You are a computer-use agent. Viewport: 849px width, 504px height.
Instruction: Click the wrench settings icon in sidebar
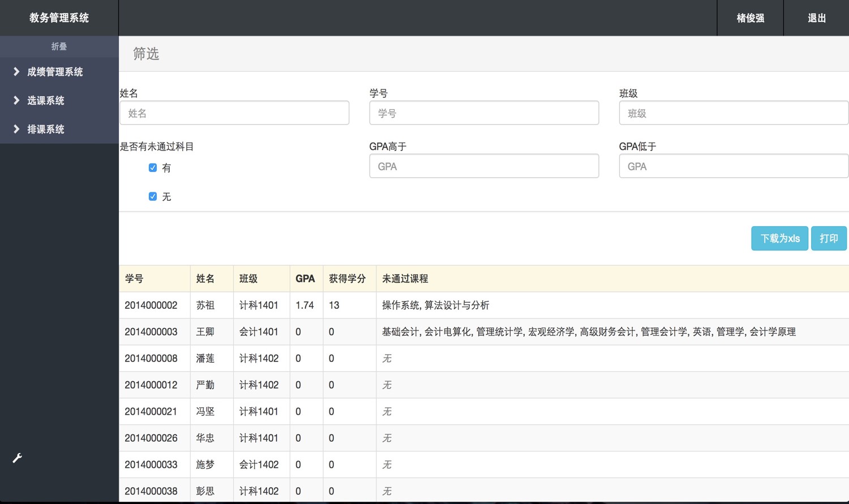pyautogui.click(x=18, y=458)
